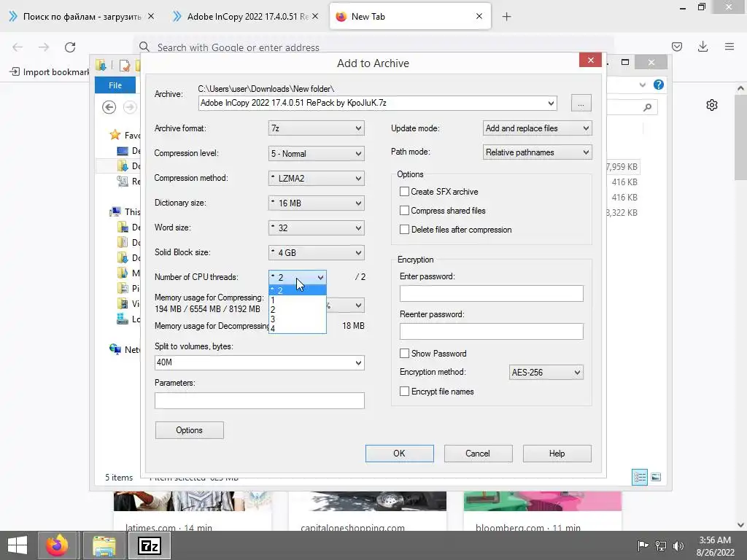Open Word size dropdown

click(x=317, y=227)
